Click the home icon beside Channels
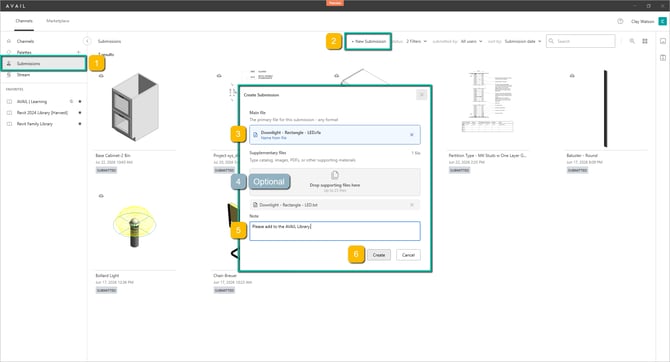Image resolution: width=670 pixels, height=362 pixels. point(9,41)
